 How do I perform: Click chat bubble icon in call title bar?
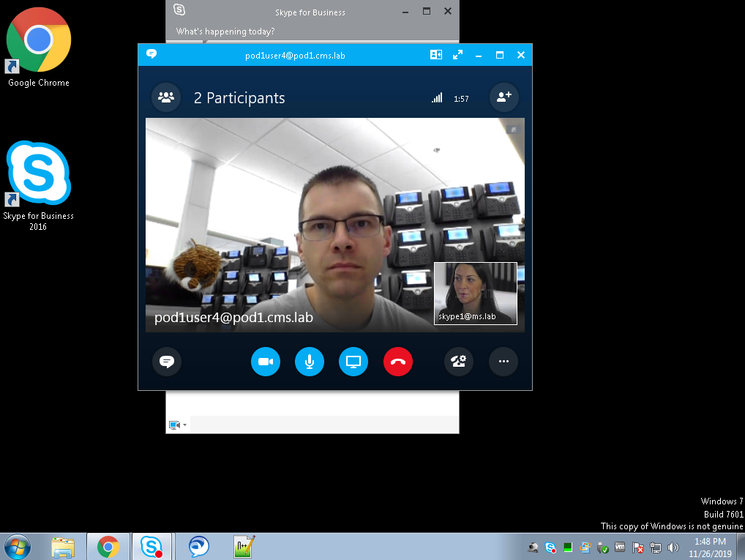[x=151, y=53]
